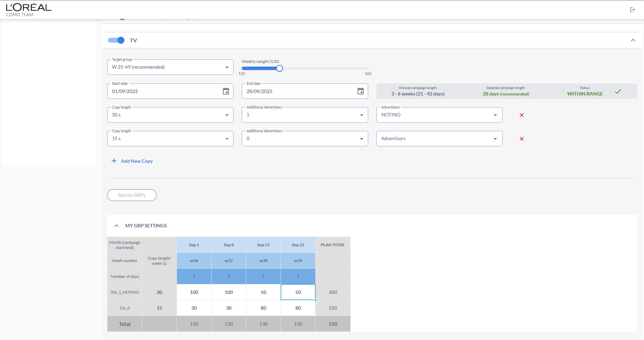Open the NOTINO Advertisers dropdown
Screen dimensions: 644x340
pos(439,115)
